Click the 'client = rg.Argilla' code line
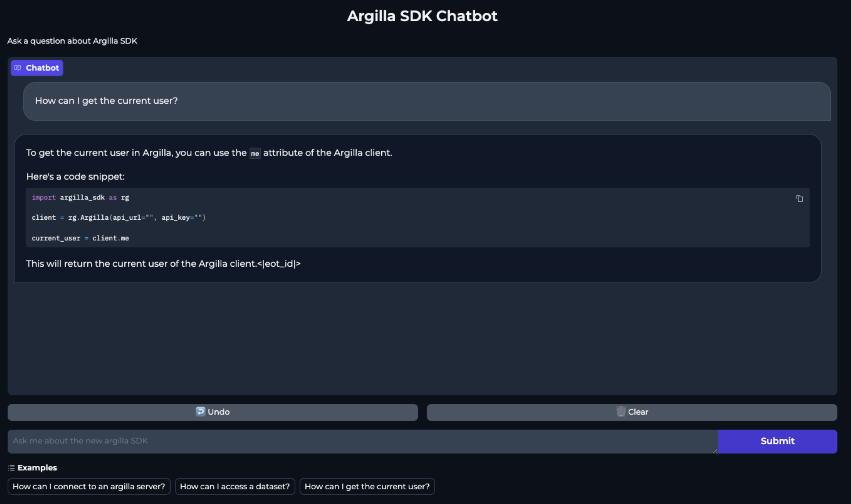This screenshot has height=504, width=851. pos(119,218)
